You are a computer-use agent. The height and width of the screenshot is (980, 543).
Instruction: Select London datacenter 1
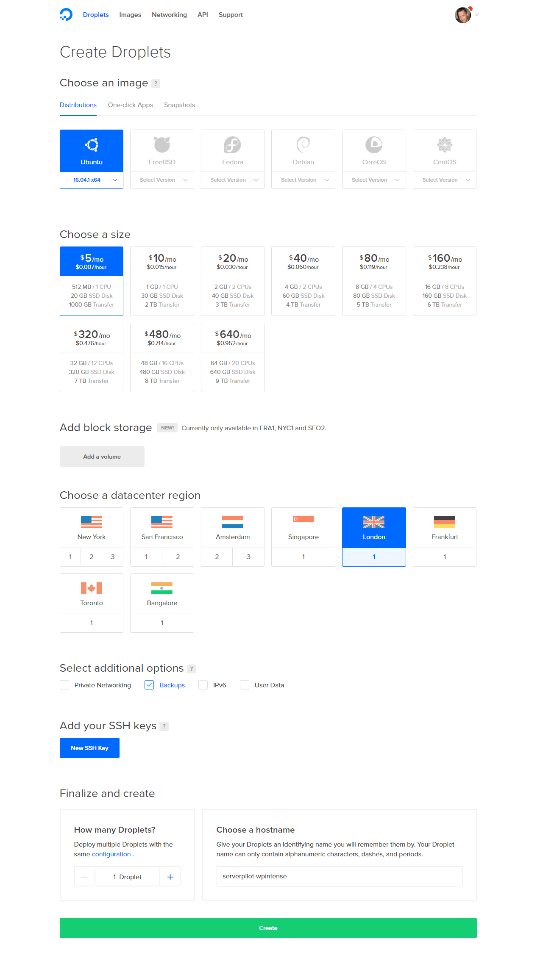point(374,557)
